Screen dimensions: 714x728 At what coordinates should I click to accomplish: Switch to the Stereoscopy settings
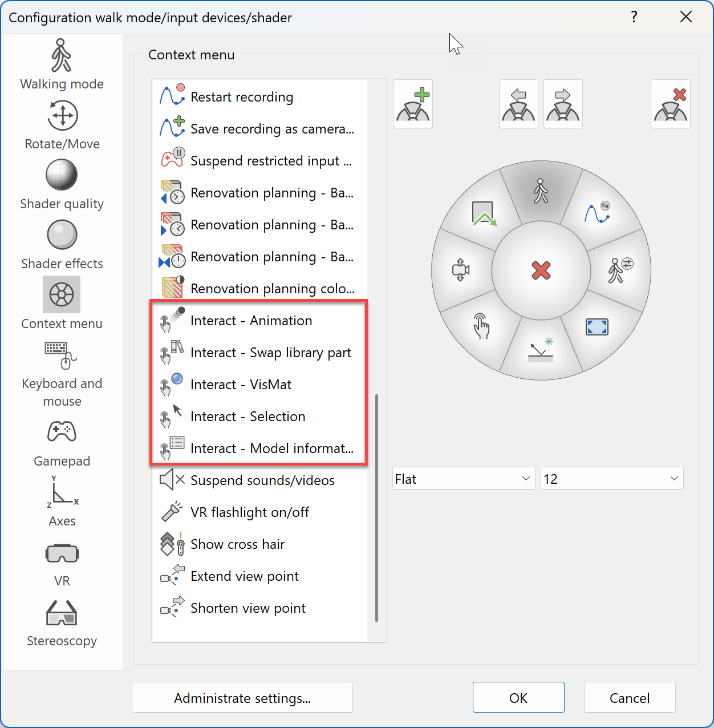pos(62,623)
